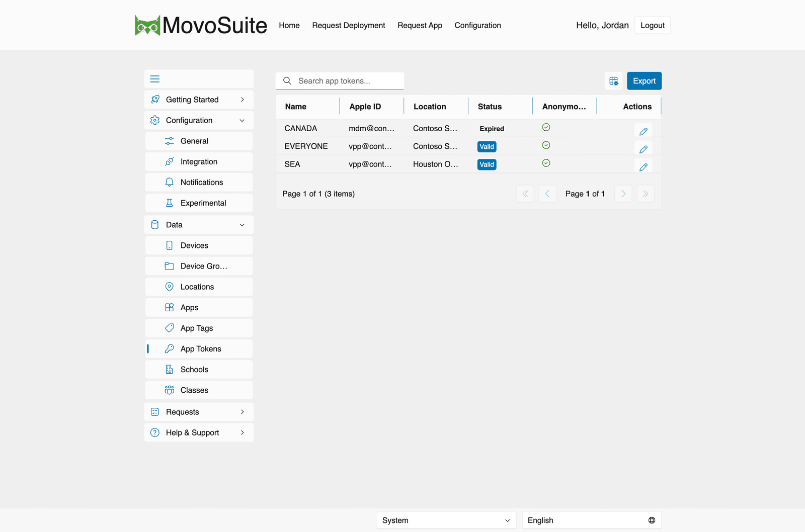Viewport: 805px width, 532px height.
Task: Open App Tags via tag icon
Action: pyautogui.click(x=170, y=328)
